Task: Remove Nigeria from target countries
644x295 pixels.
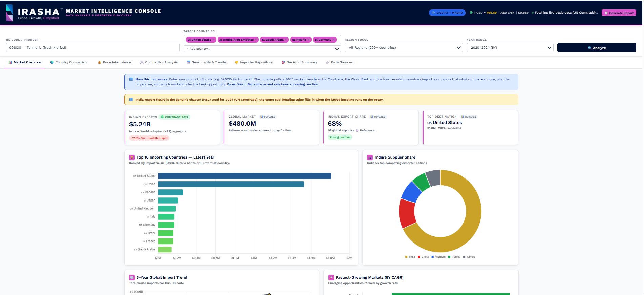Action: 308,40
